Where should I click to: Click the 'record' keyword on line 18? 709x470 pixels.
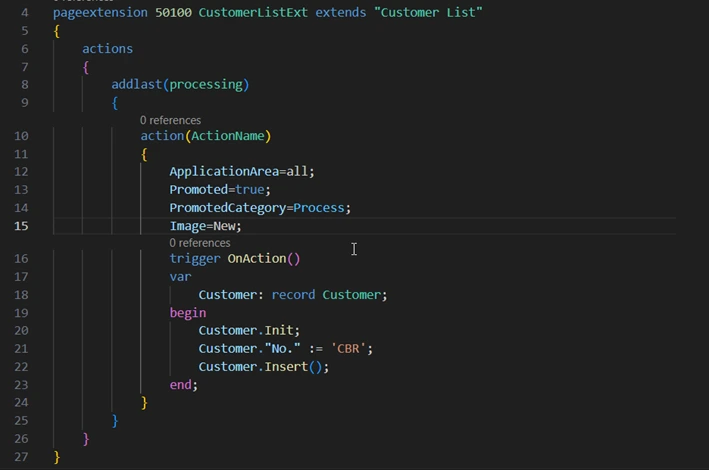click(x=293, y=295)
